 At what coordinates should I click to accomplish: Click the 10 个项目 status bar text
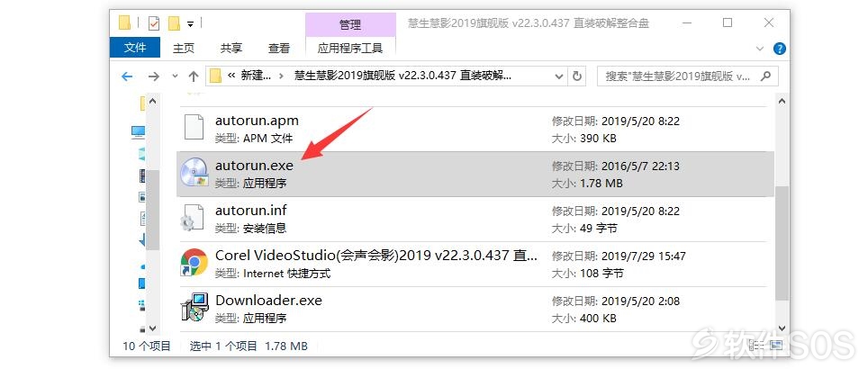tap(147, 346)
